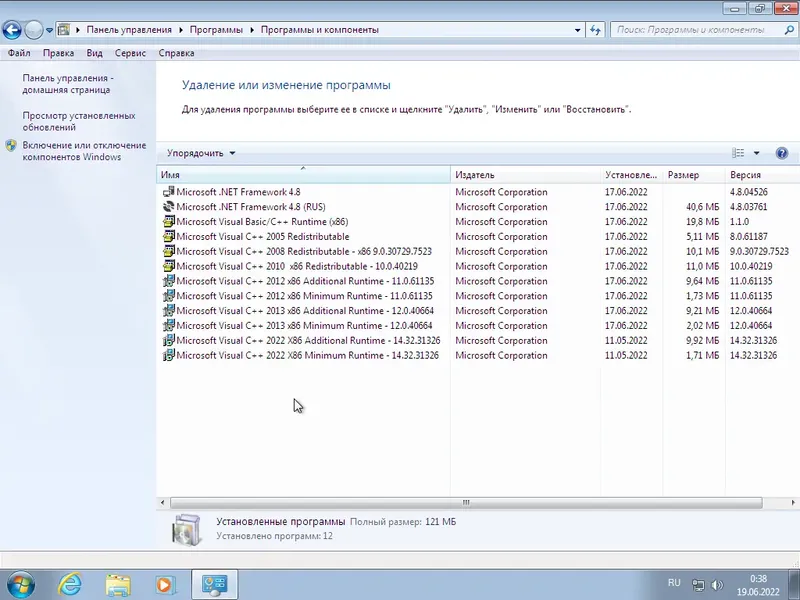
Task: Open the Windows Start button
Action: (x=21, y=585)
